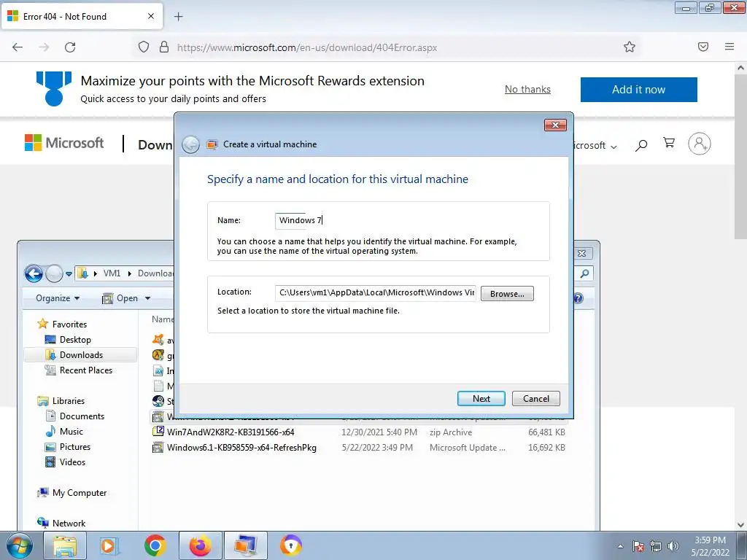Launch Google Chrome from taskbar
Image resolution: width=747 pixels, height=560 pixels.
click(155, 545)
